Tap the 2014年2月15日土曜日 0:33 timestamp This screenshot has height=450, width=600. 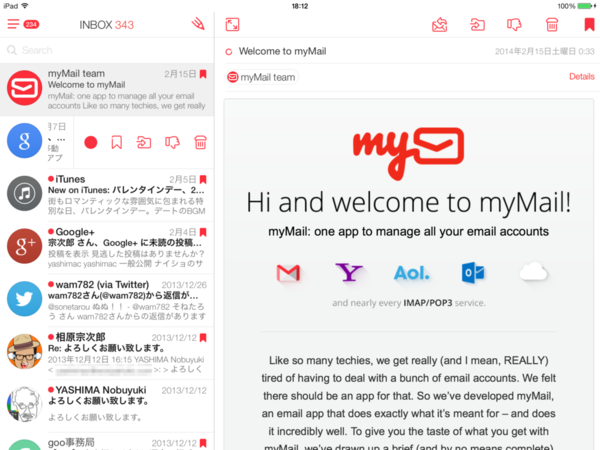click(545, 51)
